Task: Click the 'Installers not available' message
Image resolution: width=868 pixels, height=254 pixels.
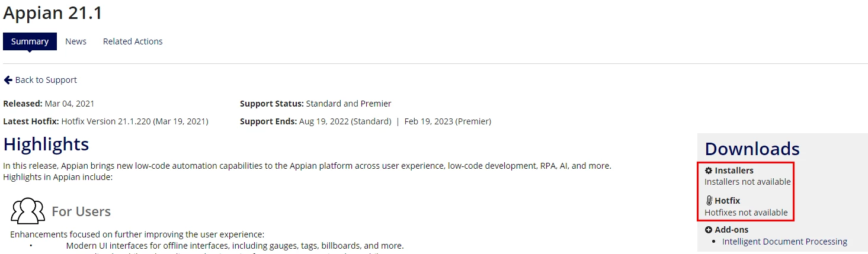Action: [747, 182]
